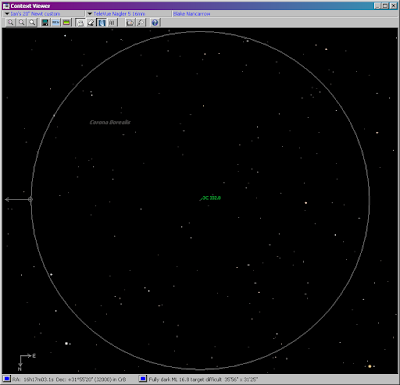Expand the TeleVue Nagler eyepiece dropdown arrow
Image resolution: width=400 pixels, height=385 pixels.
point(90,14)
